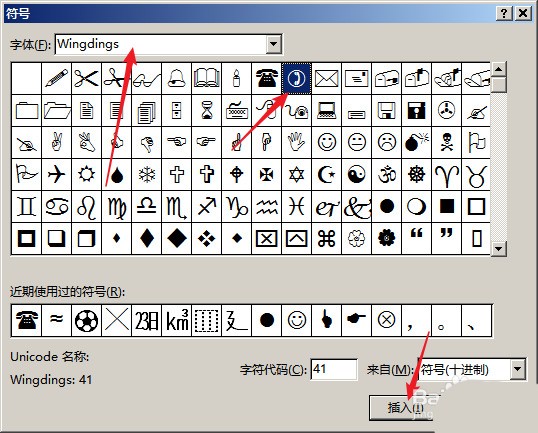This screenshot has height=433, width=538.
Task: Click the symbol grid scroll-down arrow
Action: [x=499, y=248]
